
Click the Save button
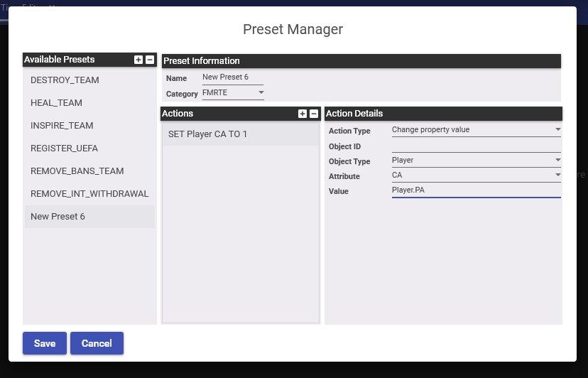tap(44, 343)
